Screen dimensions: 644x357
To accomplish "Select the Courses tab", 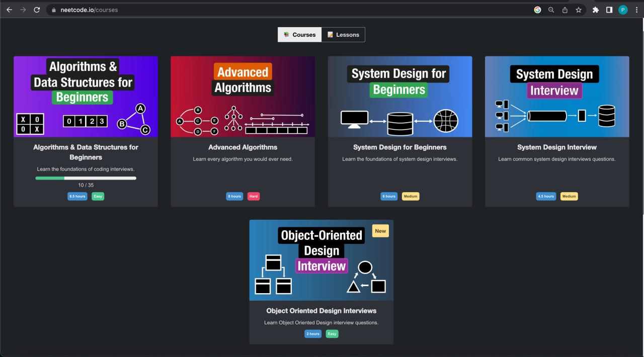I will 299,35.
